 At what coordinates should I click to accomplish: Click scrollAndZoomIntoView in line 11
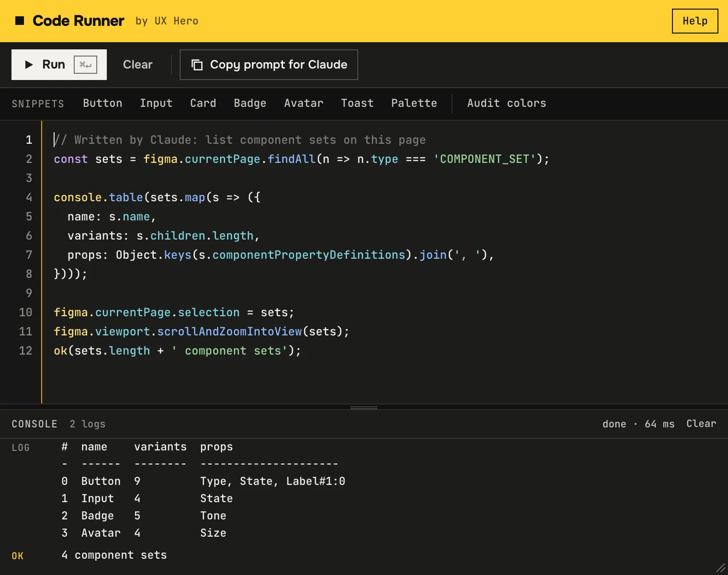(x=229, y=332)
